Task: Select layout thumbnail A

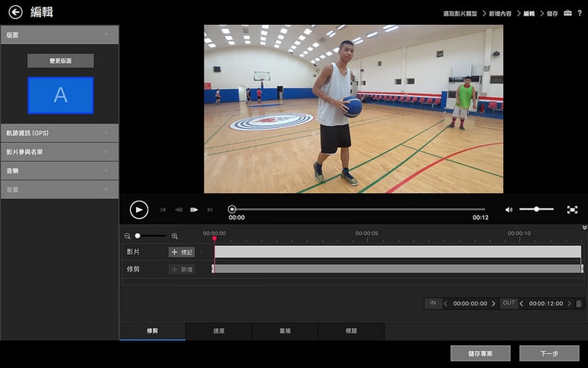Action: coord(60,95)
